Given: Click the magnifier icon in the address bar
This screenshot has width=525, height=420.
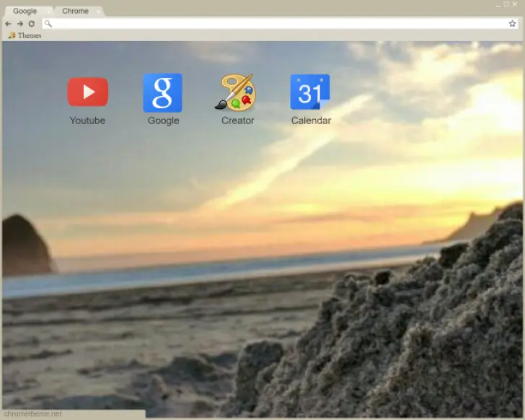Looking at the screenshot, I should (x=48, y=24).
